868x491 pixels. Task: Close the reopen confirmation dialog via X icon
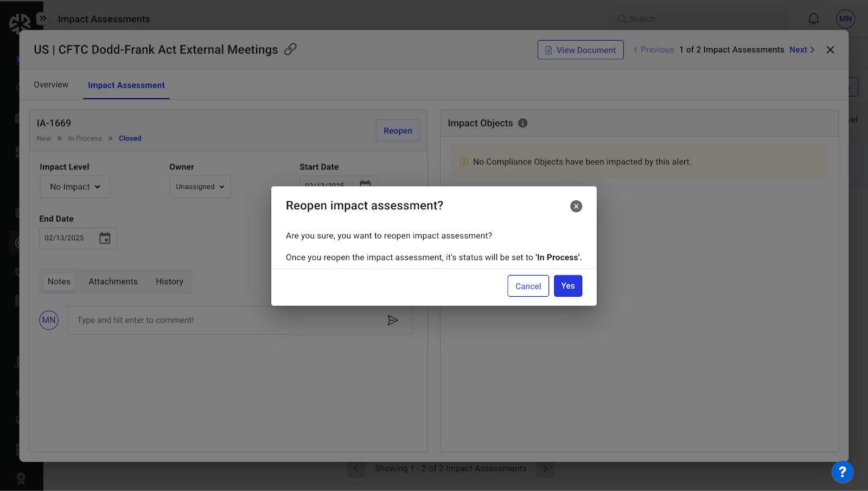point(576,206)
